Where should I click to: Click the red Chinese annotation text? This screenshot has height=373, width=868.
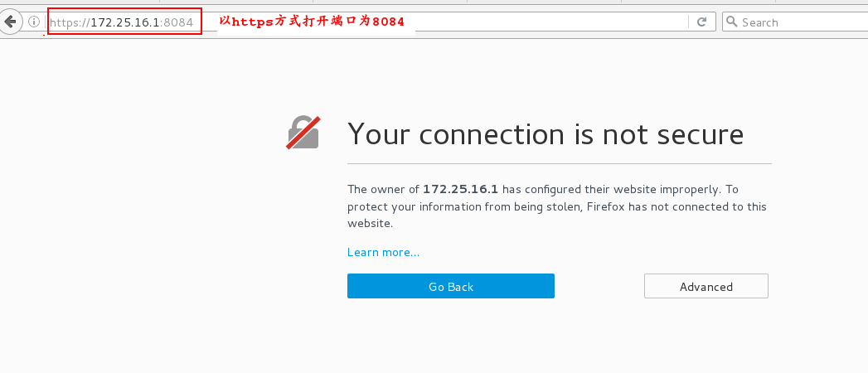(313, 22)
